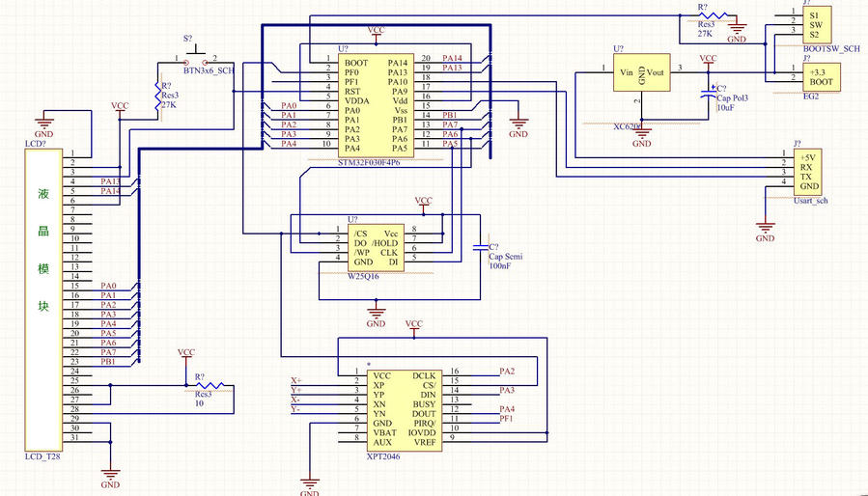Viewport: 868px width, 496px height.
Task: Select the GND symbol below the XC6206
Action: click(642, 139)
